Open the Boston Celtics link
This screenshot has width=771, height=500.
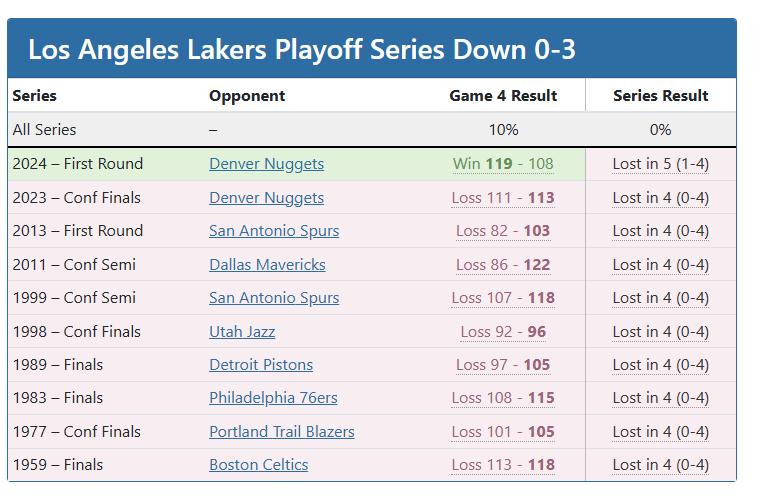pyautogui.click(x=259, y=464)
